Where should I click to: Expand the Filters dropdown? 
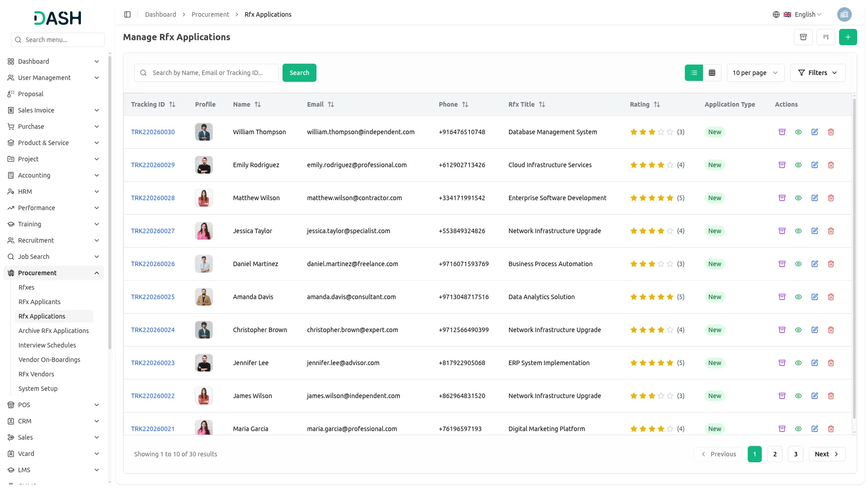[818, 73]
